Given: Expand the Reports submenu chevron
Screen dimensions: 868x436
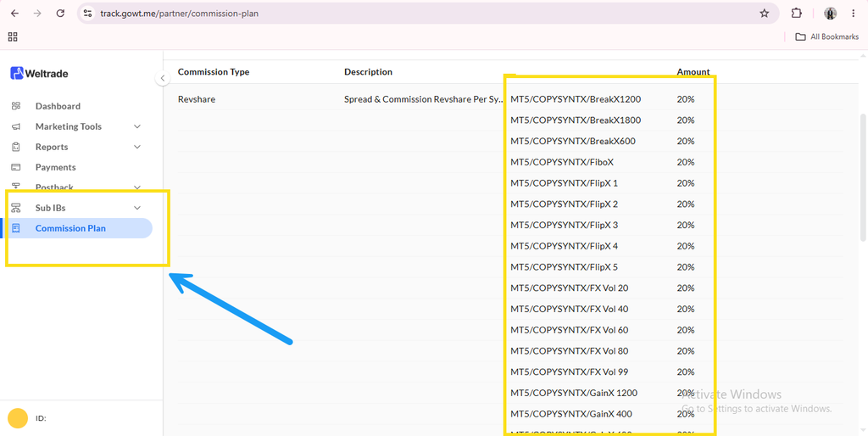Looking at the screenshot, I should [x=137, y=147].
